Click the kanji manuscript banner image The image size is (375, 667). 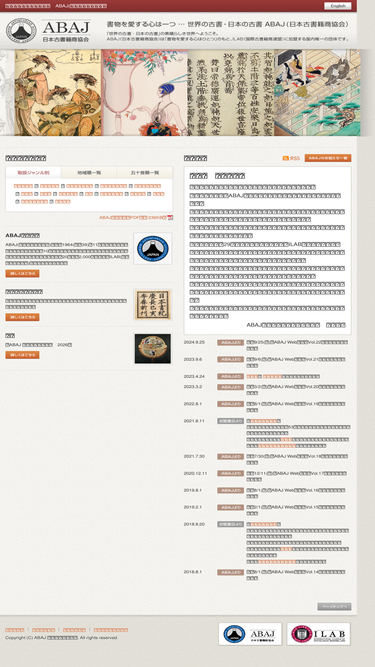tap(231, 93)
